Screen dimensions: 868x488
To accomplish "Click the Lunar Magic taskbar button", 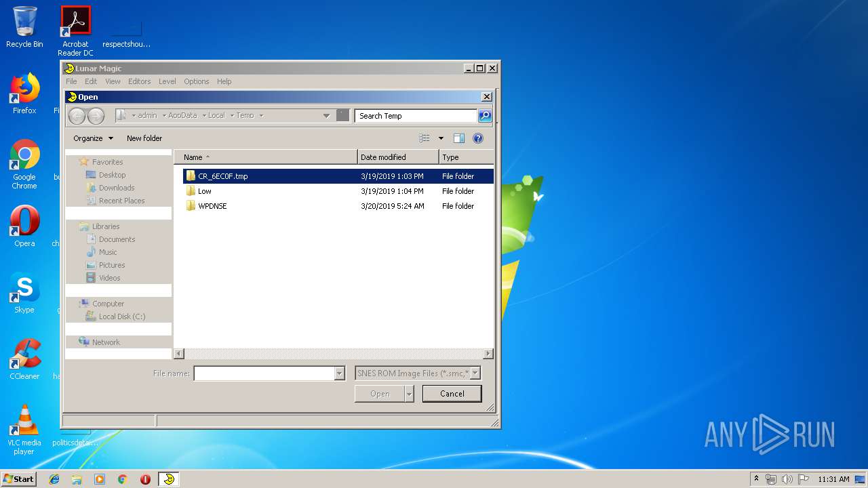I will click(x=169, y=479).
